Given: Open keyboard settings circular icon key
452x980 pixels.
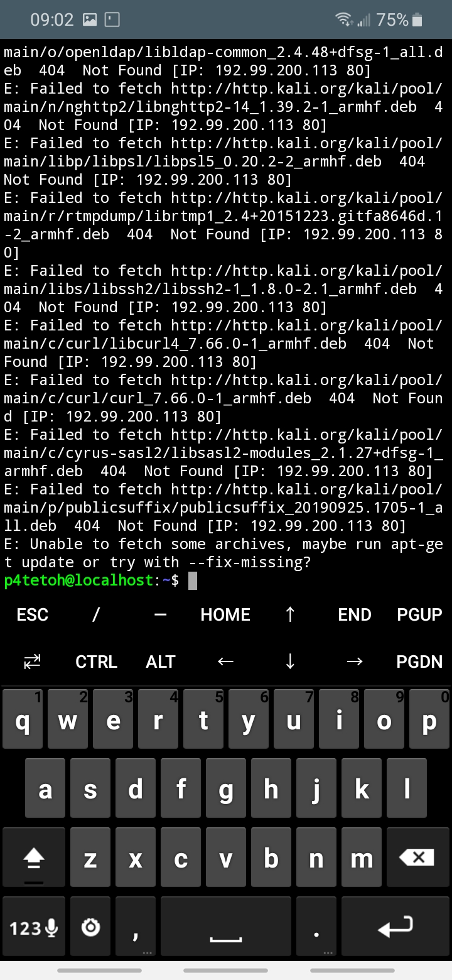Looking at the screenshot, I should 92,927.
